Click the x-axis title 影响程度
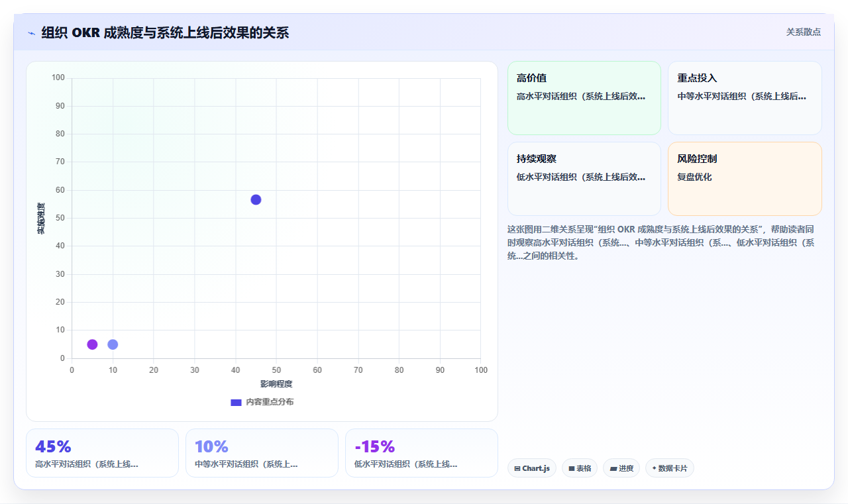Screen dimensions: 848x504 [x=276, y=384]
